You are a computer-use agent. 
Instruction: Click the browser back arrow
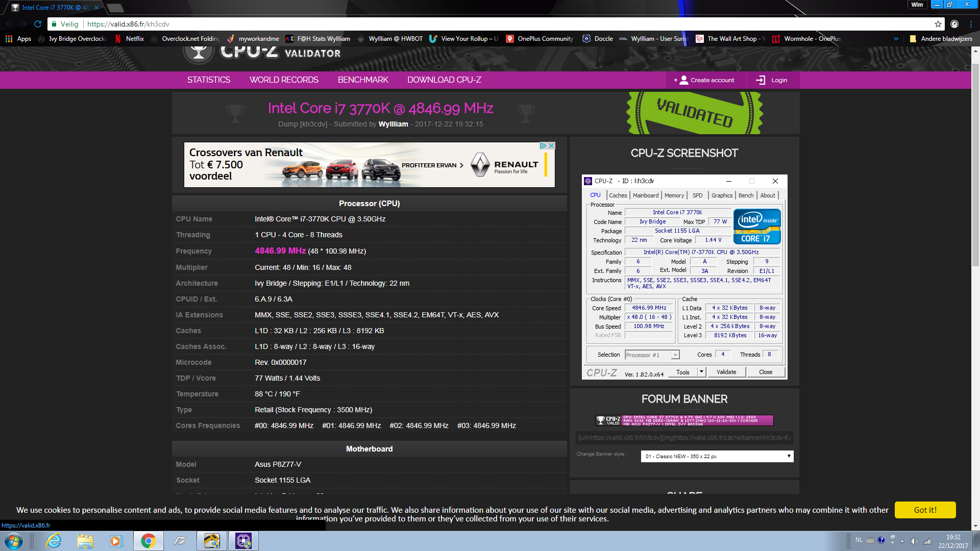[9, 24]
